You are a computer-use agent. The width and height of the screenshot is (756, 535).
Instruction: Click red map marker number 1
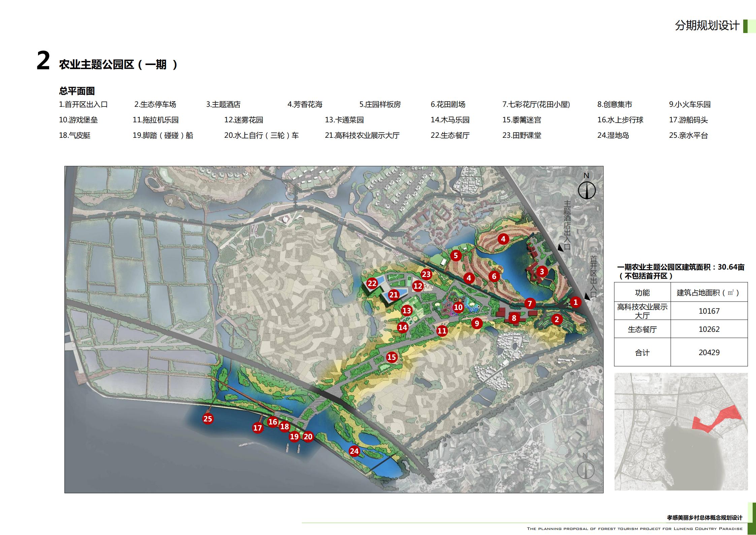point(575,302)
